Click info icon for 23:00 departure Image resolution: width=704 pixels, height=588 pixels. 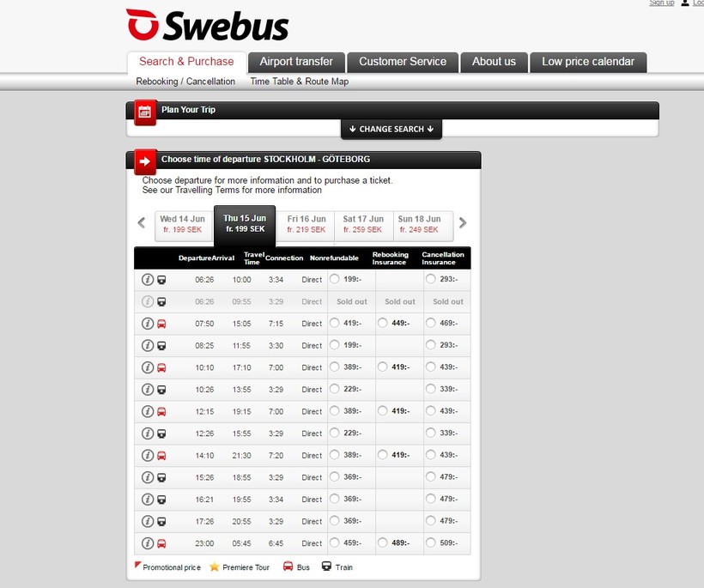(147, 543)
